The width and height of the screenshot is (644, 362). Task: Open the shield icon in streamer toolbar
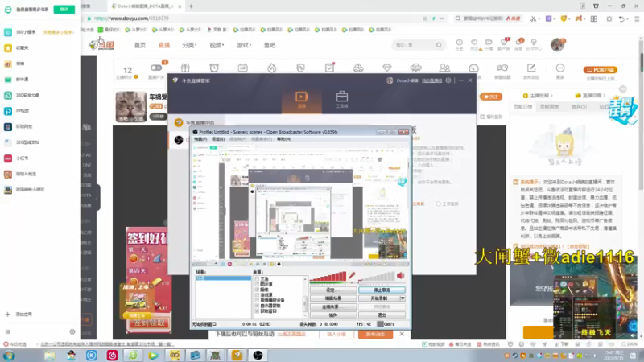300,68
